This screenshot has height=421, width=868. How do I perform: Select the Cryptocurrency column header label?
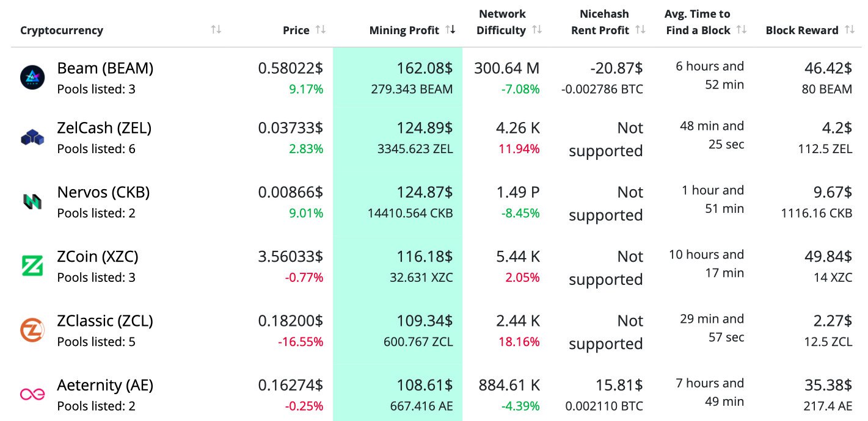click(62, 31)
